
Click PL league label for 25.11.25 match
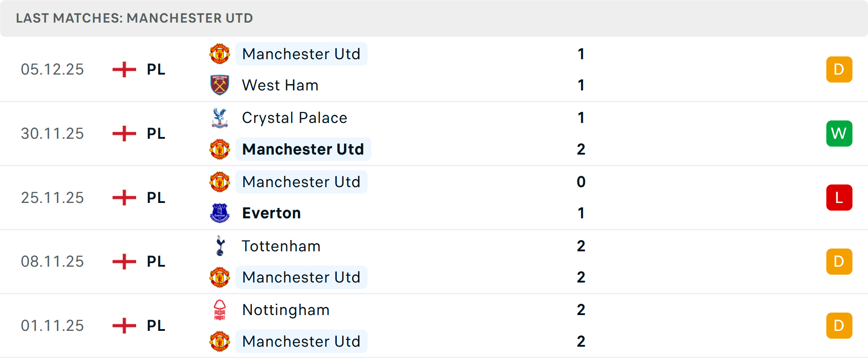pos(156,198)
